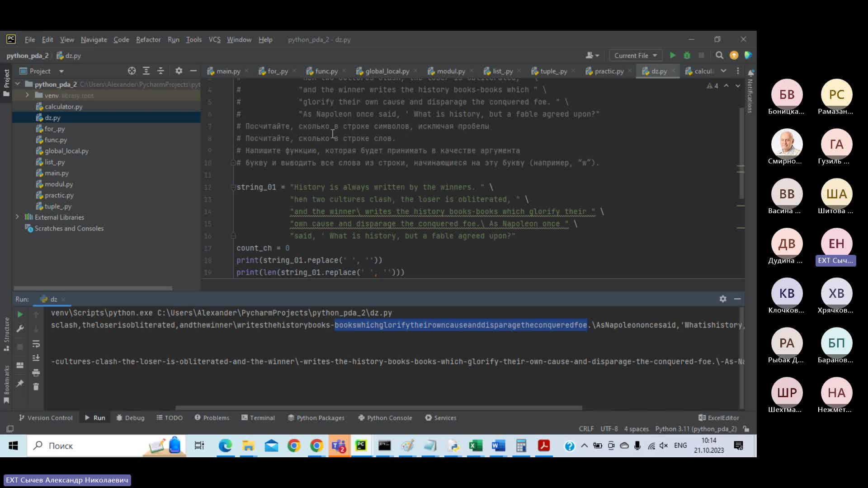
Task: Go to previous highlighted error arrow
Action: 726,86
